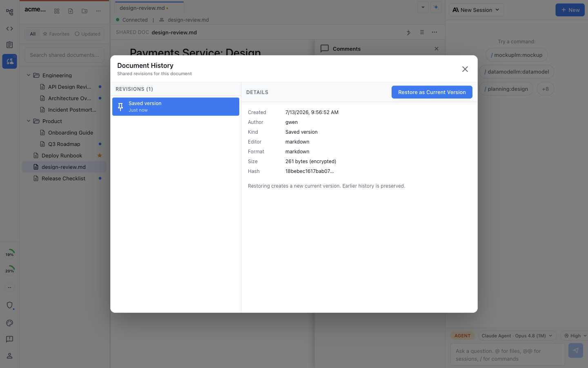
Task: Click the author value gwen
Action: pyautogui.click(x=292, y=122)
